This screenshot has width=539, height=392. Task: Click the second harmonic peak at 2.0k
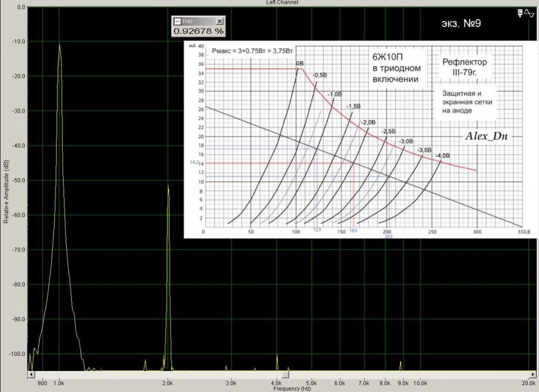coord(168,188)
